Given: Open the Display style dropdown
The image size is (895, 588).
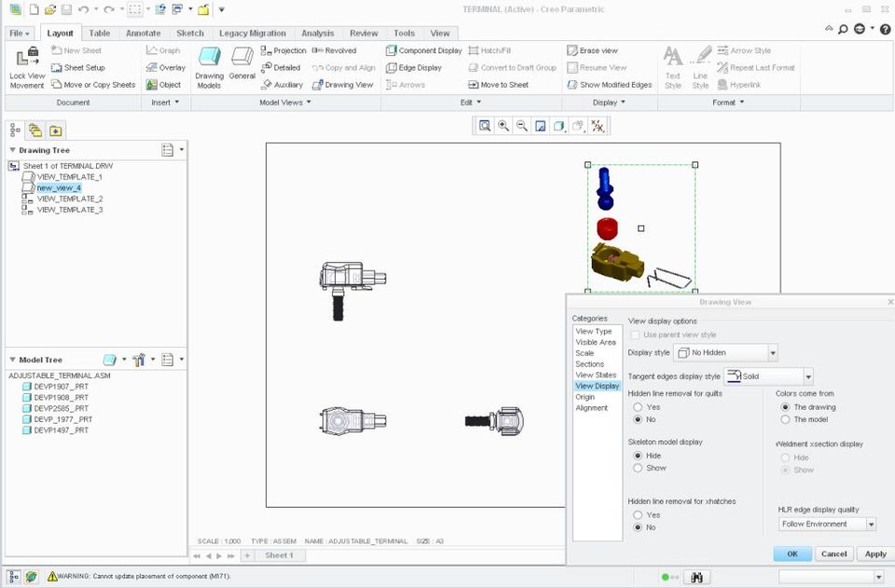Looking at the screenshot, I should [x=772, y=352].
